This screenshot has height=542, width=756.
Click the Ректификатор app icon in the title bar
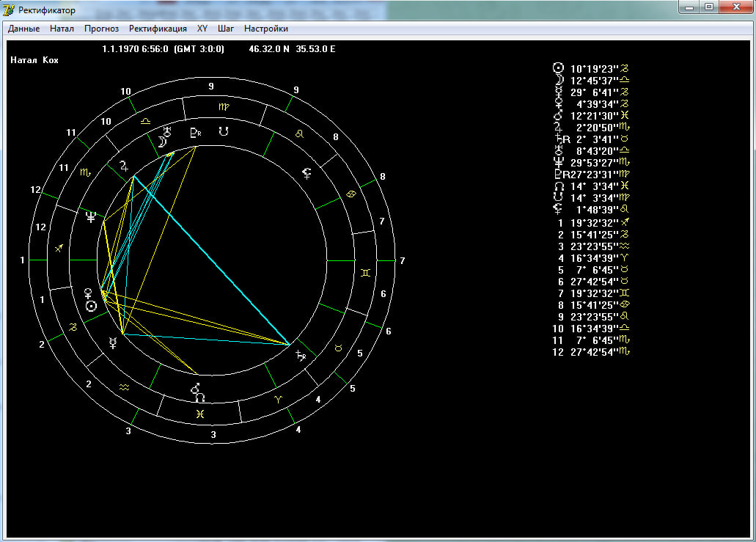pos(10,10)
